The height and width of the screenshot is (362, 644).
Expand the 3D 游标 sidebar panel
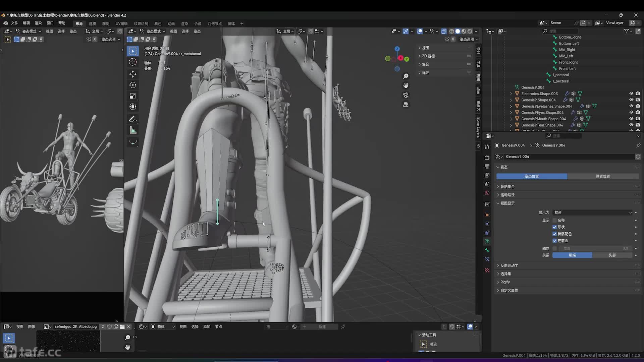pos(428,56)
